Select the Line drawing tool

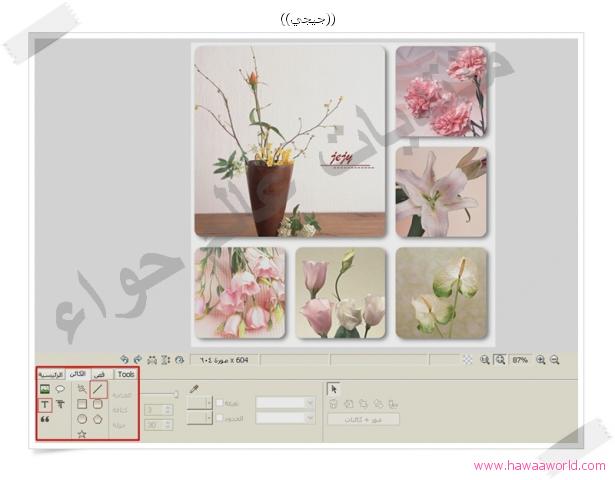pos(98,388)
